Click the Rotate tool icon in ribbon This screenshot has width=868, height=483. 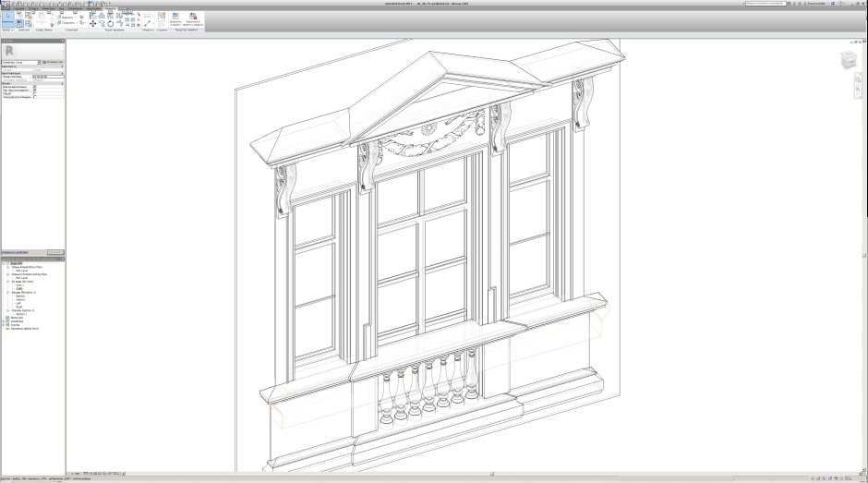pyautogui.click(x=111, y=23)
